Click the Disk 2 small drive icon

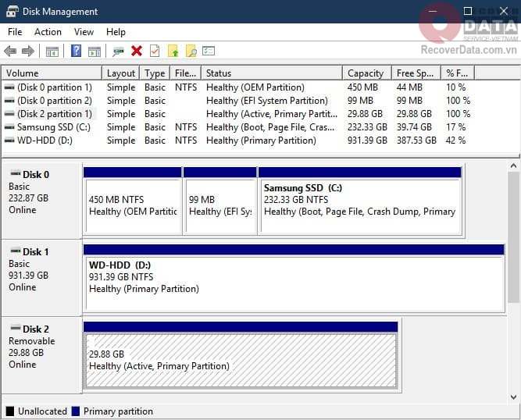tap(16, 328)
